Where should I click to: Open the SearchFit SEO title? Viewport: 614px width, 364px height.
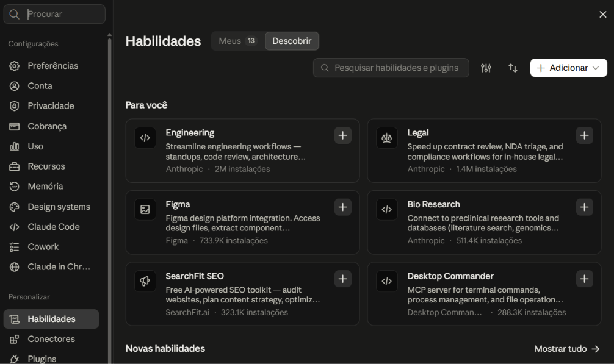point(195,276)
